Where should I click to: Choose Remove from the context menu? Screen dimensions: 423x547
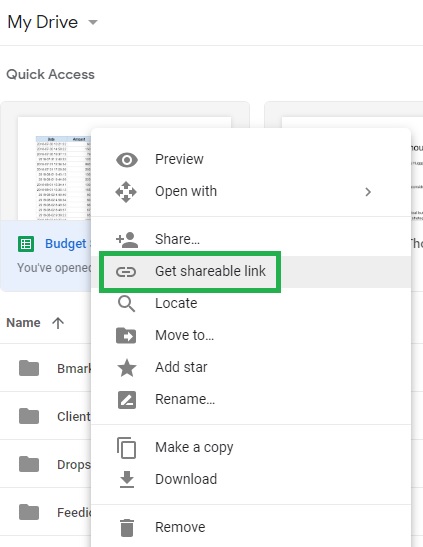251,527
